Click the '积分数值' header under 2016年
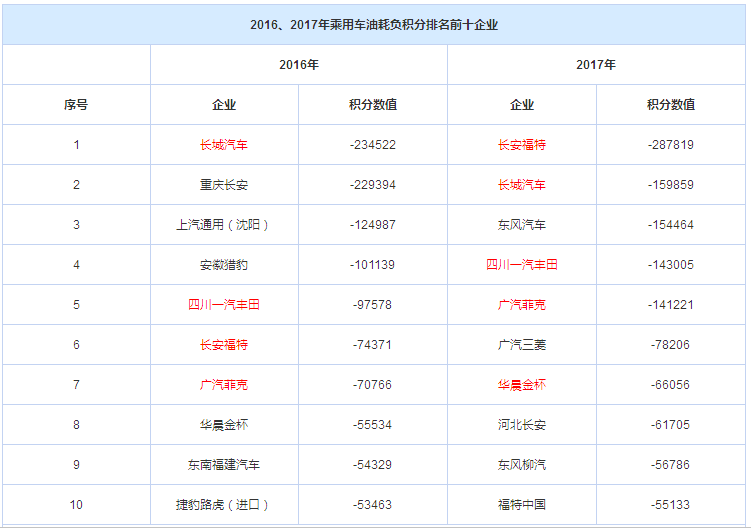This screenshot has width=751, height=528. (373, 104)
